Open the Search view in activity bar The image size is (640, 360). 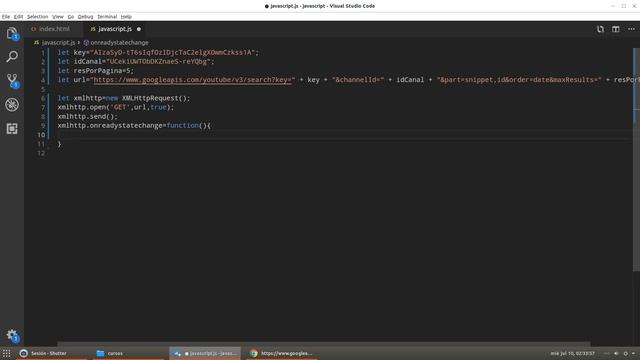12,56
